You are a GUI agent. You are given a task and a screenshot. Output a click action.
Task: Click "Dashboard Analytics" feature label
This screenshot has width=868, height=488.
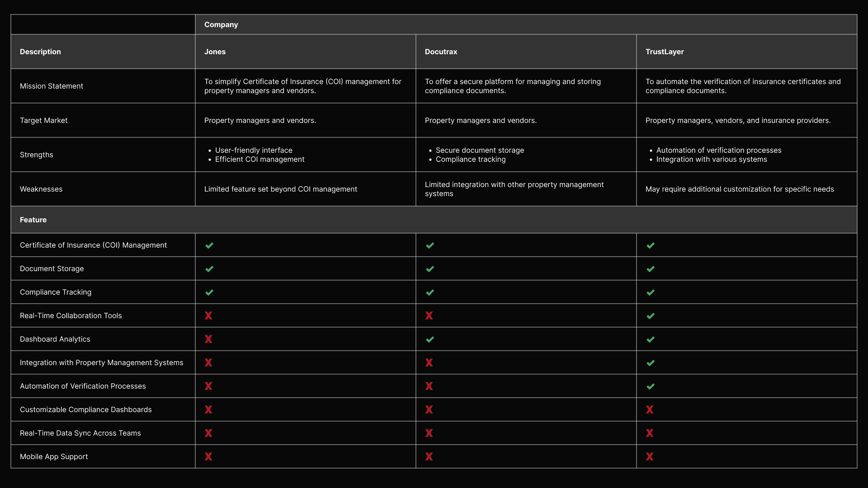[x=55, y=339]
